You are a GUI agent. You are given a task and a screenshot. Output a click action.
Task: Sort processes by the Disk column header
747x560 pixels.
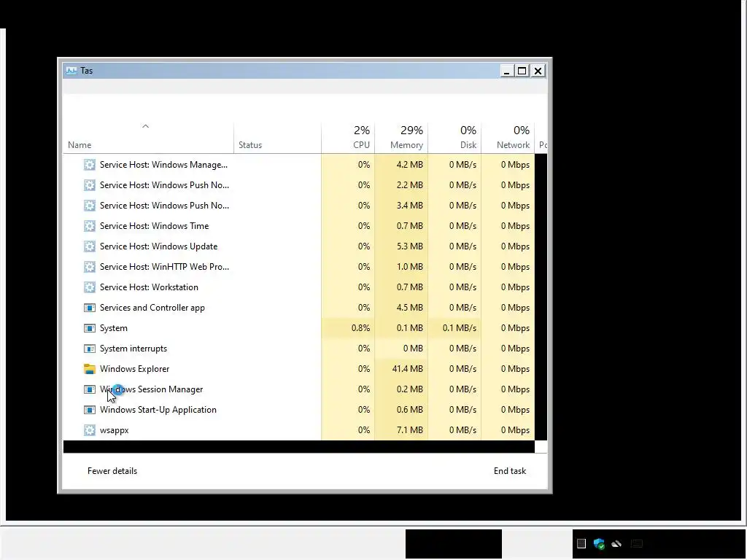[x=468, y=145]
